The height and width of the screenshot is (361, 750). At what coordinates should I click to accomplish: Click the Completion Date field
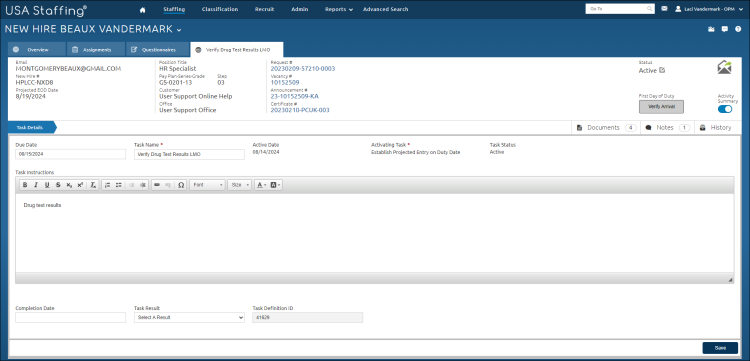click(70, 317)
